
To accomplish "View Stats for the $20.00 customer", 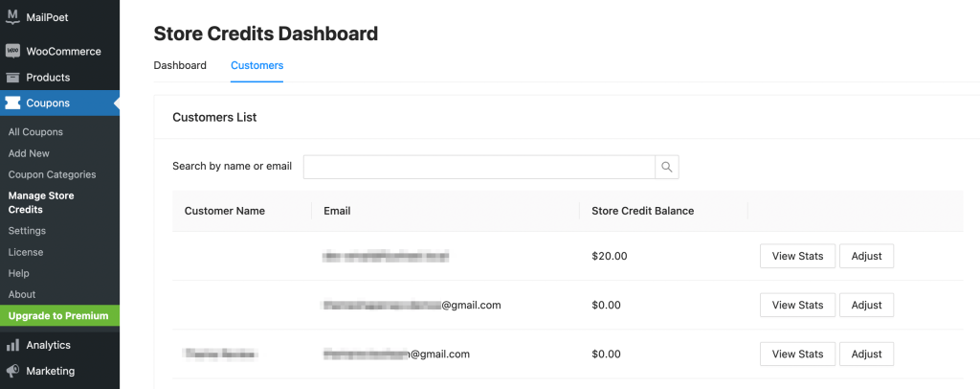I will coord(797,256).
